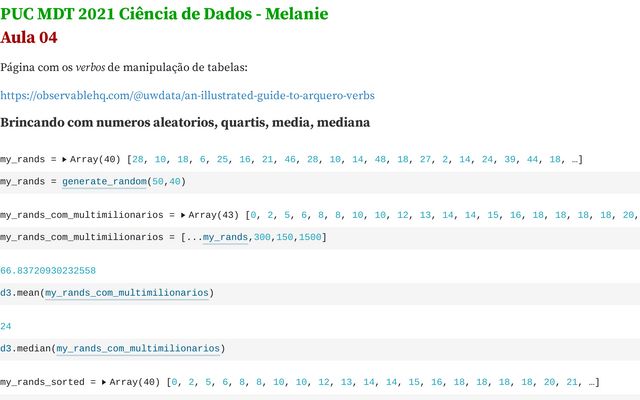
Task: Click the Página com os verbos paragraph
Action: click(124, 67)
